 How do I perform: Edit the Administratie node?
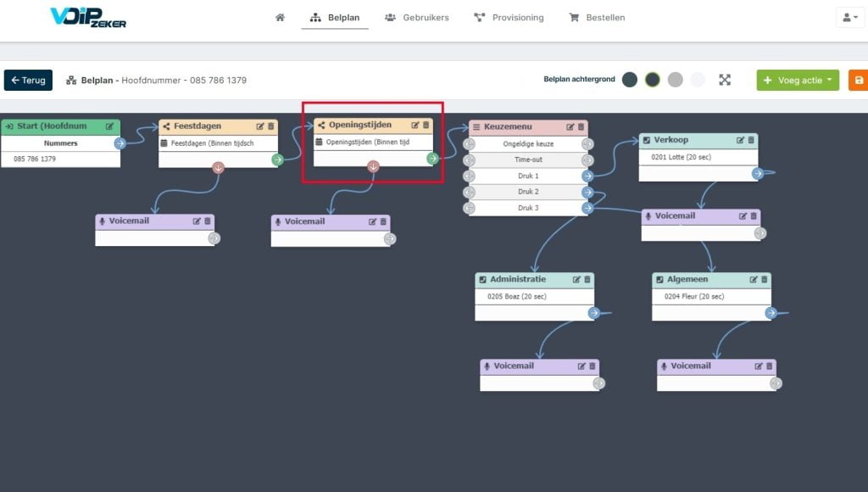click(x=576, y=280)
